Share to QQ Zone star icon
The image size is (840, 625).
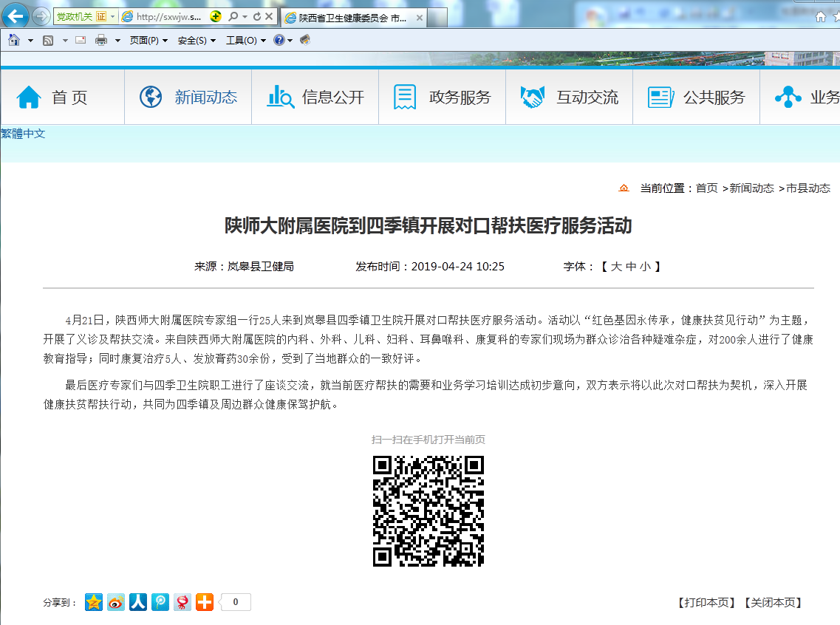[x=94, y=602]
